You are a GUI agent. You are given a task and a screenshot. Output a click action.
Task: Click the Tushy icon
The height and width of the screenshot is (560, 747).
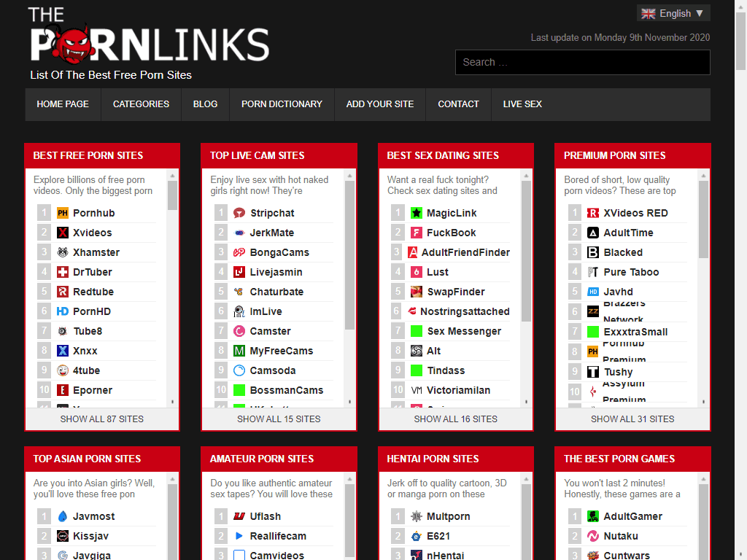click(x=592, y=372)
